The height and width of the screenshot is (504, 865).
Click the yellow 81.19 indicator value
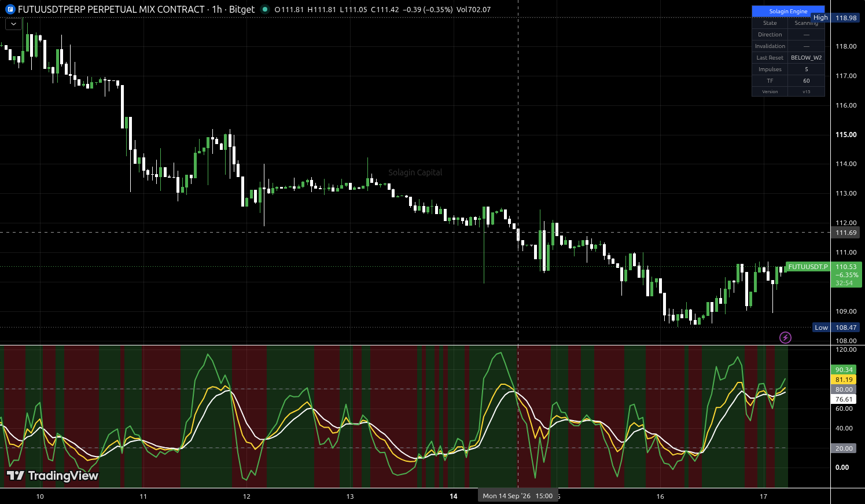pyautogui.click(x=844, y=380)
